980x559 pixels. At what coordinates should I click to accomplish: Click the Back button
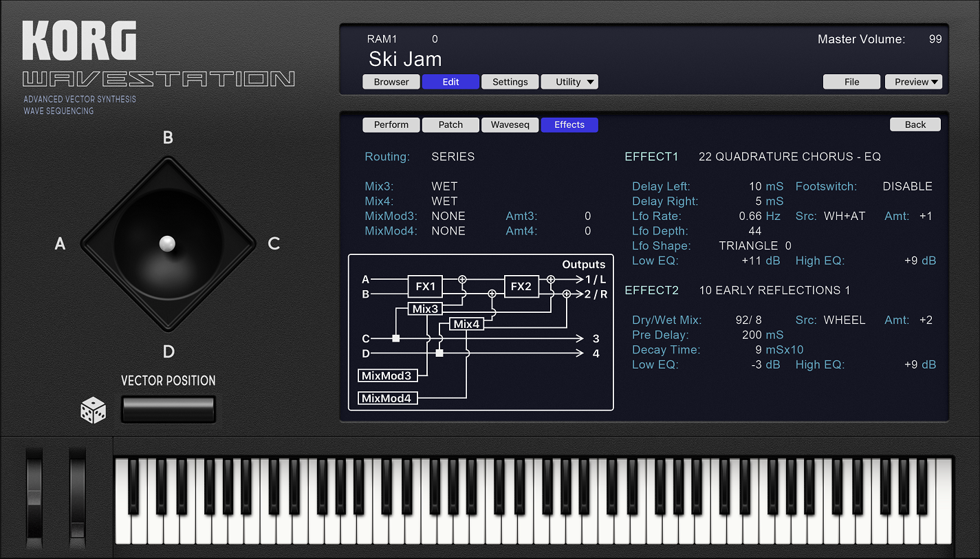coord(915,124)
